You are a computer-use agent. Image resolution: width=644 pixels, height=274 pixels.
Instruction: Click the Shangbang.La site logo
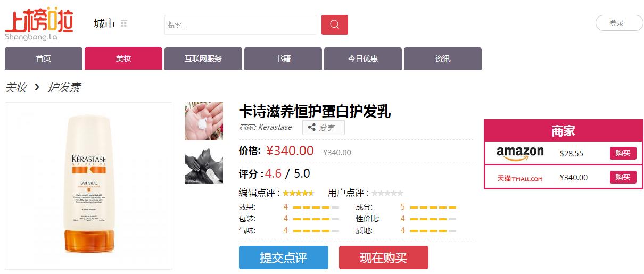click(39, 24)
